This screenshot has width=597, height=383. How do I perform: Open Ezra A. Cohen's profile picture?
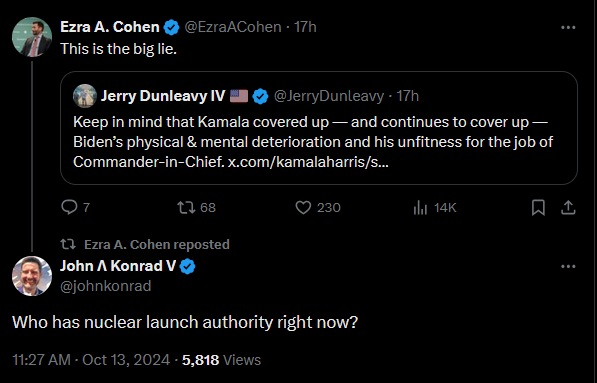point(32,37)
